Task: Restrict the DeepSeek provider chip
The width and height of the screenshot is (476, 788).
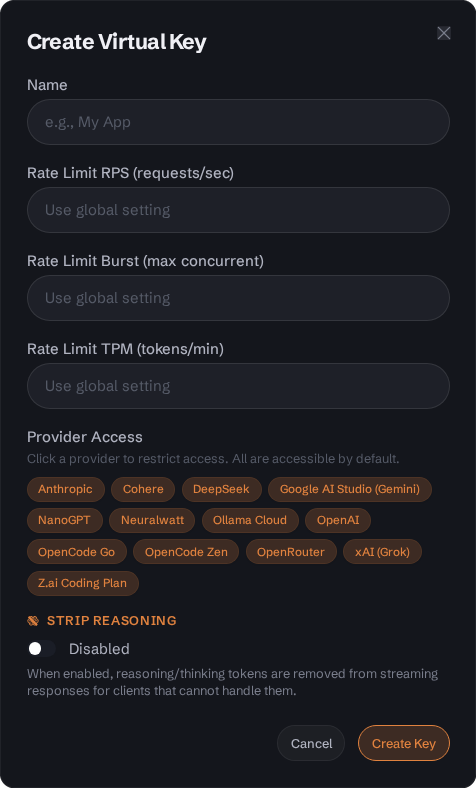Action: click(222, 489)
